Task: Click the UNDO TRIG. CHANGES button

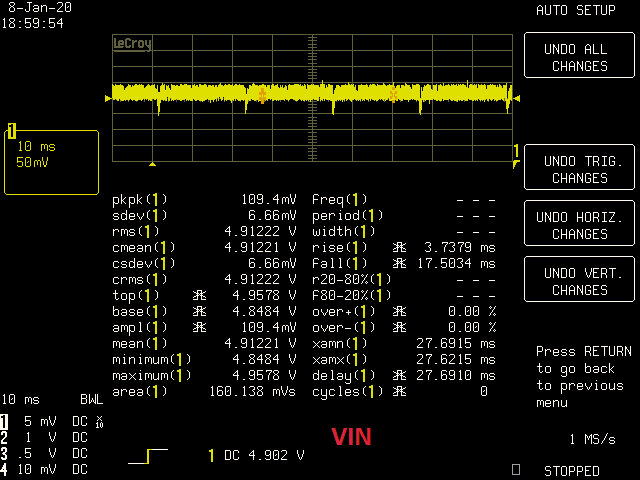Action: coord(579,167)
